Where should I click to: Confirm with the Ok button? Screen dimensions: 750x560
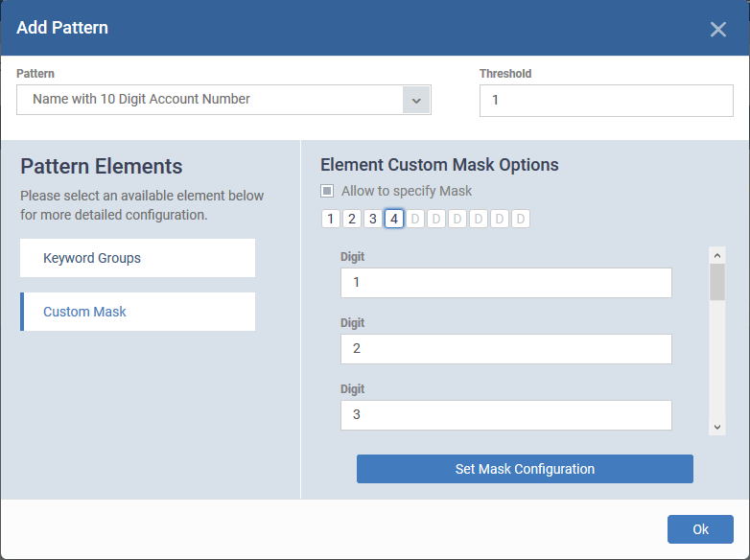[700, 529]
